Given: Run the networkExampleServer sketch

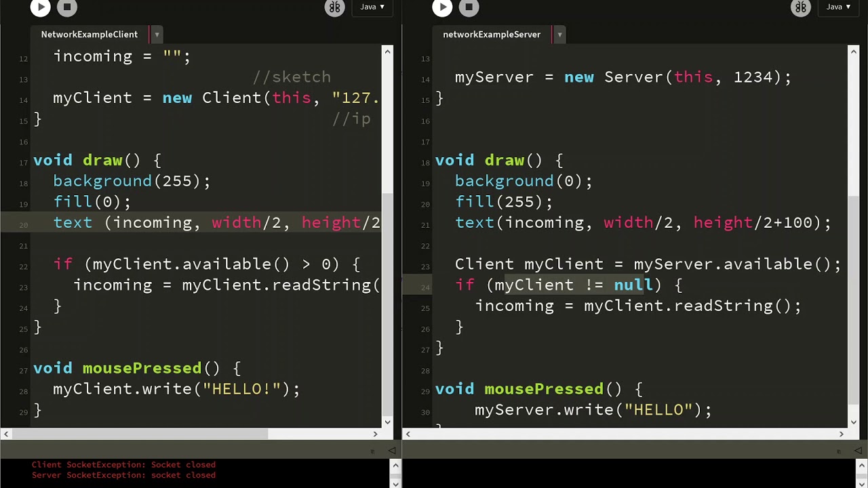Looking at the screenshot, I should (x=442, y=7).
